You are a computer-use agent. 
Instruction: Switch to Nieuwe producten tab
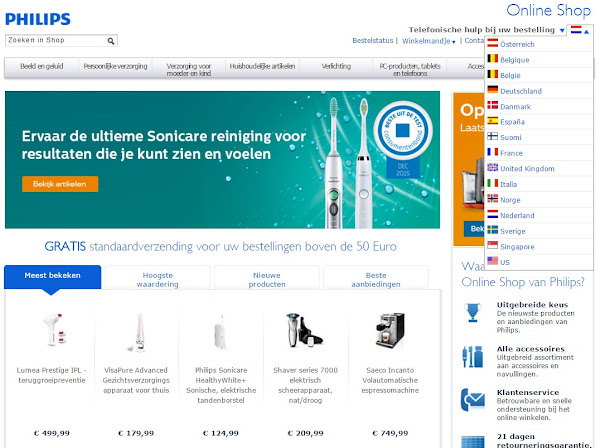[267, 278]
